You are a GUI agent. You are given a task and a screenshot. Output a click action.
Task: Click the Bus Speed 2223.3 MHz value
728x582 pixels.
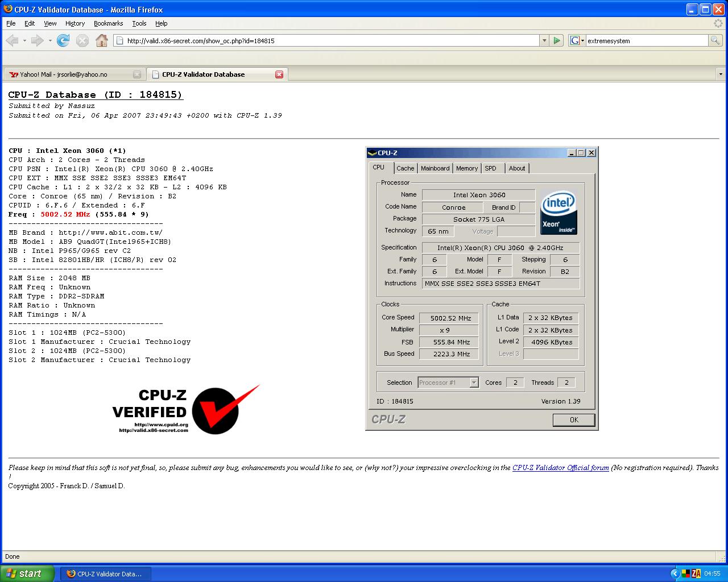pyautogui.click(x=449, y=354)
